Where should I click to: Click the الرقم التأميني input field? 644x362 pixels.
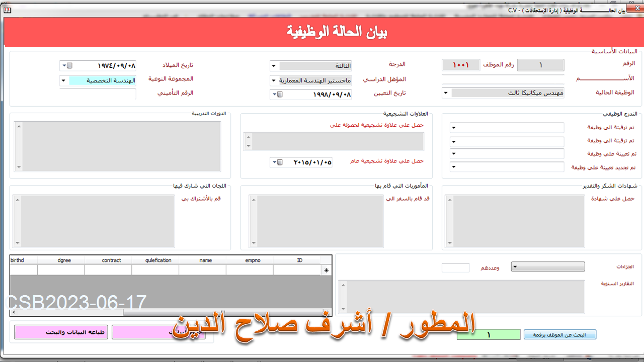[x=98, y=94]
